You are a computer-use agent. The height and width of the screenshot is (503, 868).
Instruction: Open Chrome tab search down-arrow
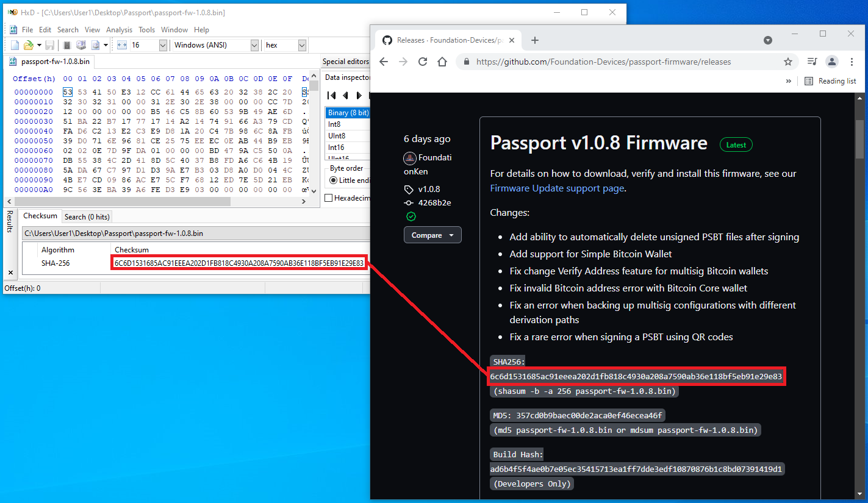pyautogui.click(x=768, y=40)
